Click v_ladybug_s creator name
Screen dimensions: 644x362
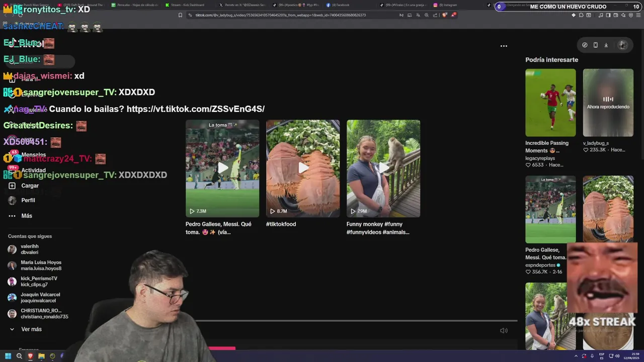tap(596, 143)
